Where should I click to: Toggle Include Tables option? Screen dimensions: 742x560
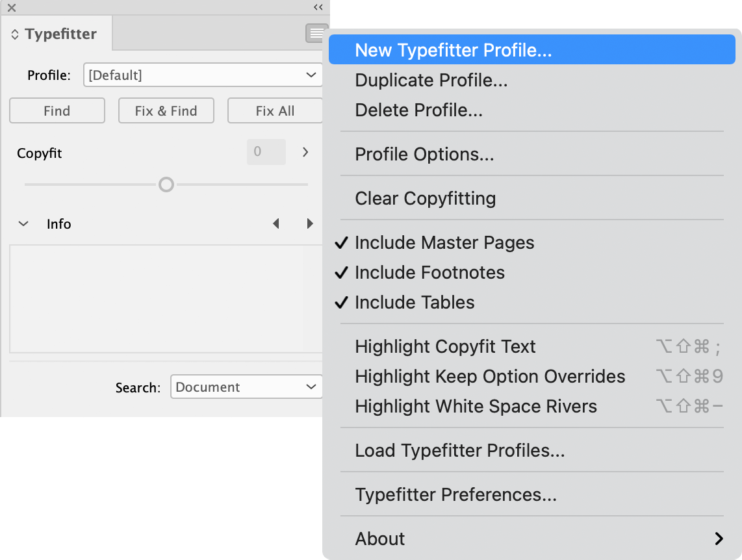(532, 302)
